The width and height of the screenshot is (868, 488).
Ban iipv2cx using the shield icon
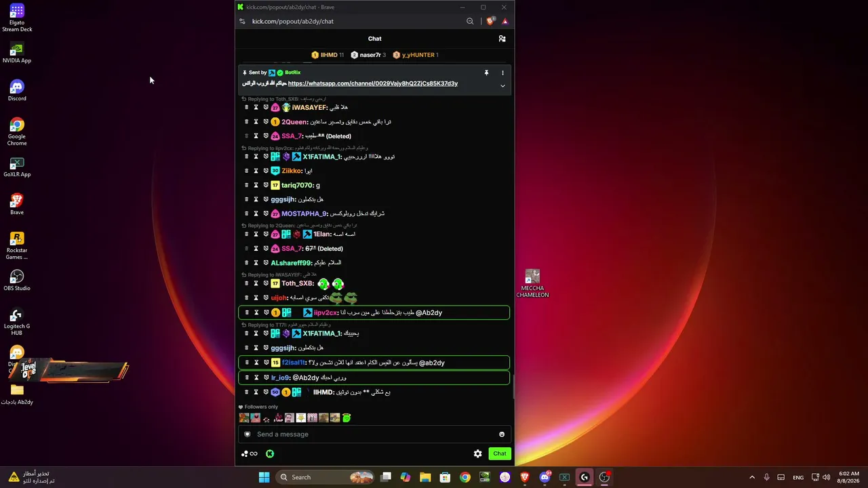pyautogui.click(x=266, y=312)
